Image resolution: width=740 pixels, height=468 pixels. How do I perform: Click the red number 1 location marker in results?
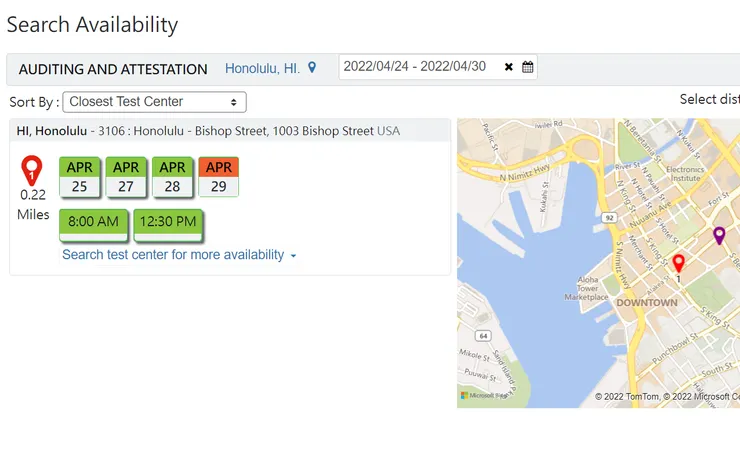(x=32, y=169)
